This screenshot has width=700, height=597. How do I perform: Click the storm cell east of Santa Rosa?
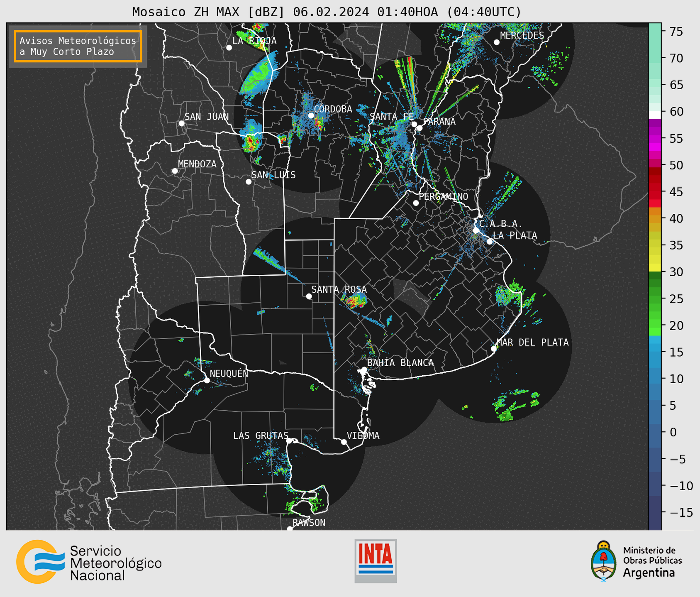point(354,299)
